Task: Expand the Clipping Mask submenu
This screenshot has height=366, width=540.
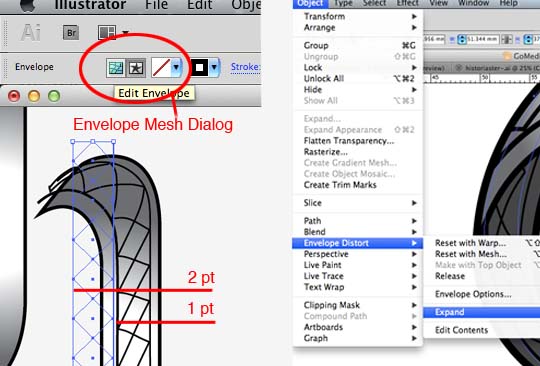Action: click(358, 305)
